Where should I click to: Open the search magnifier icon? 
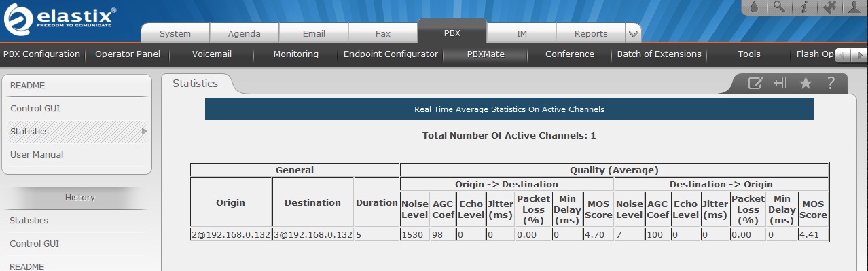pyautogui.click(x=780, y=7)
